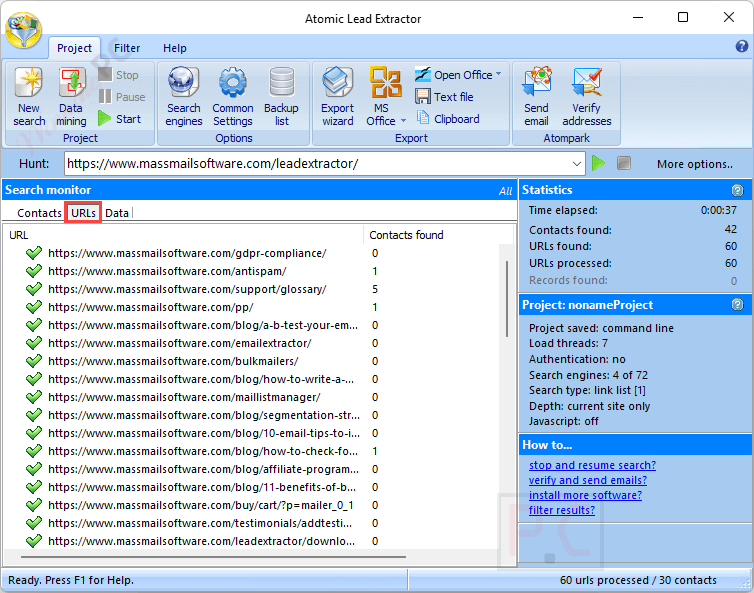Open 'stop and resume search?' link

click(592, 465)
